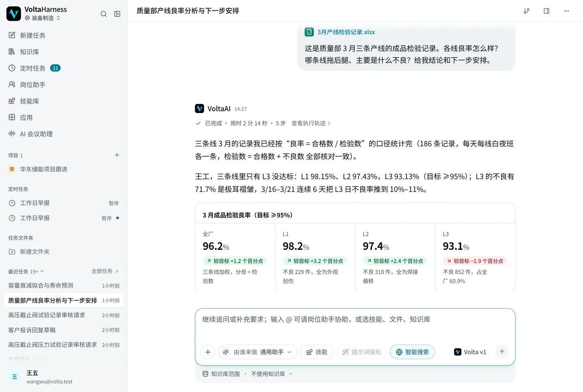Viewport: 583px width, 392px height.
Task: Click the VoltaHarness logo icon
Action: pyautogui.click(x=14, y=14)
